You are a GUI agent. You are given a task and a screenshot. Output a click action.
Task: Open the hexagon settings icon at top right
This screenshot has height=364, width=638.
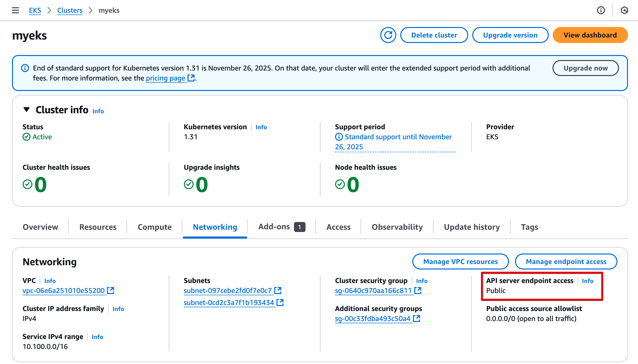(x=624, y=10)
